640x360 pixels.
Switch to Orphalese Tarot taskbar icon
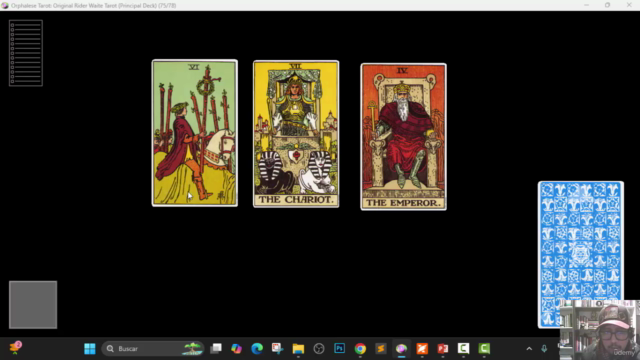point(401,349)
